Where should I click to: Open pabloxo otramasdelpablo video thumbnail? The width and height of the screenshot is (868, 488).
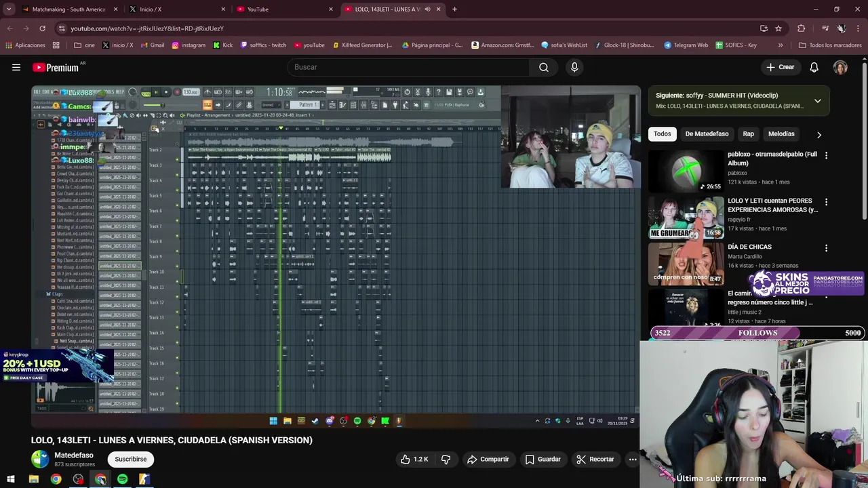[686, 171]
